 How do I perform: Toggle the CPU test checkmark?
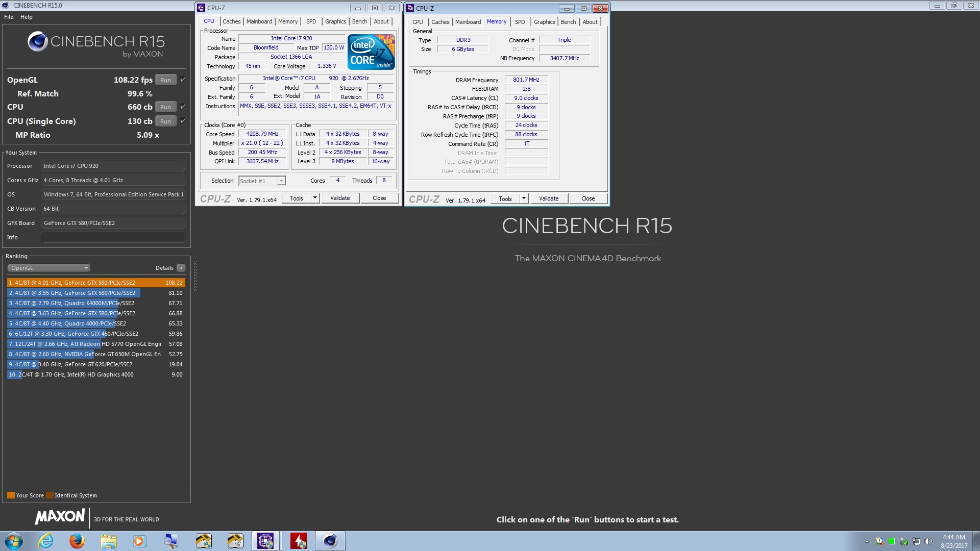pos(183,106)
